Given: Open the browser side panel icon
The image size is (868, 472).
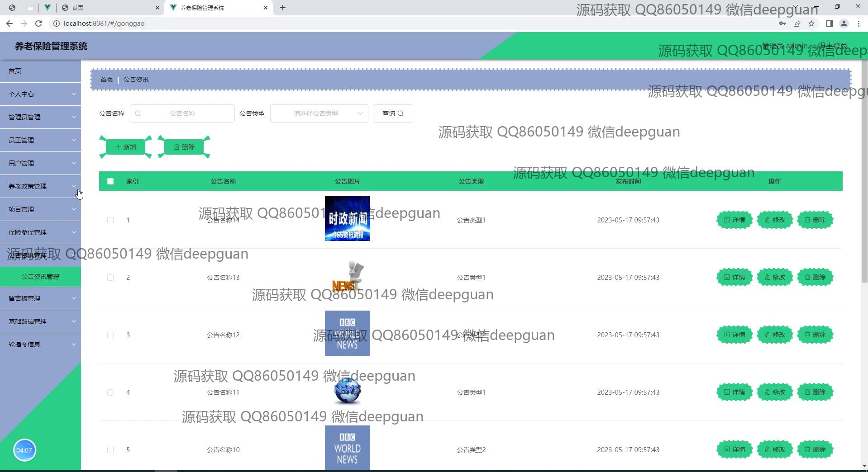Looking at the screenshot, I should pos(829,24).
